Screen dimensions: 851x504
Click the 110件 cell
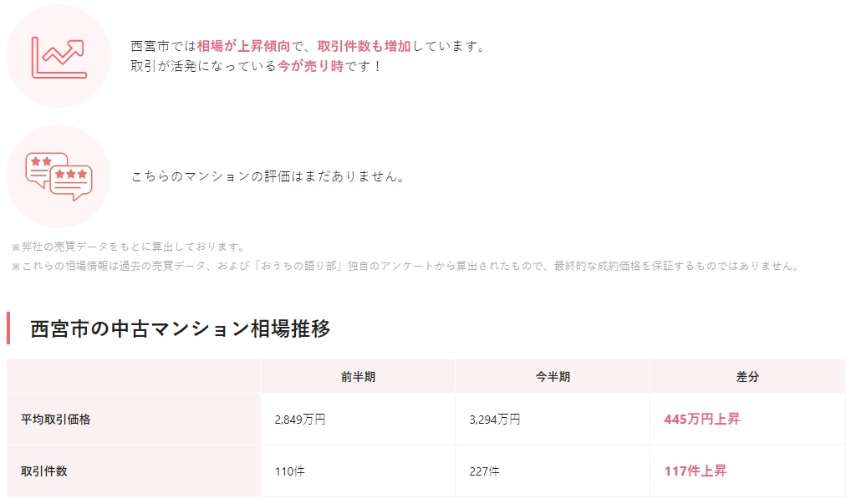click(x=290, y=471)
